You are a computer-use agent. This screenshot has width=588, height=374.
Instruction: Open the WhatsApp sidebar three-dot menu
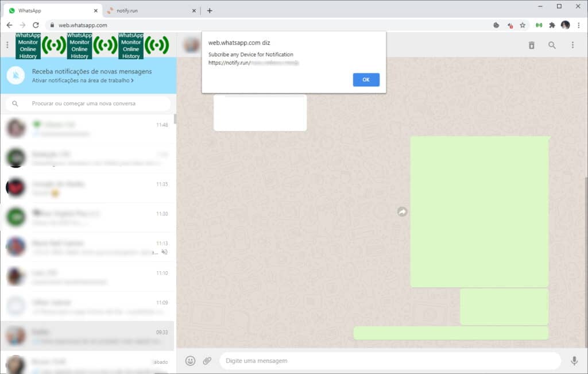pos(7,45)
